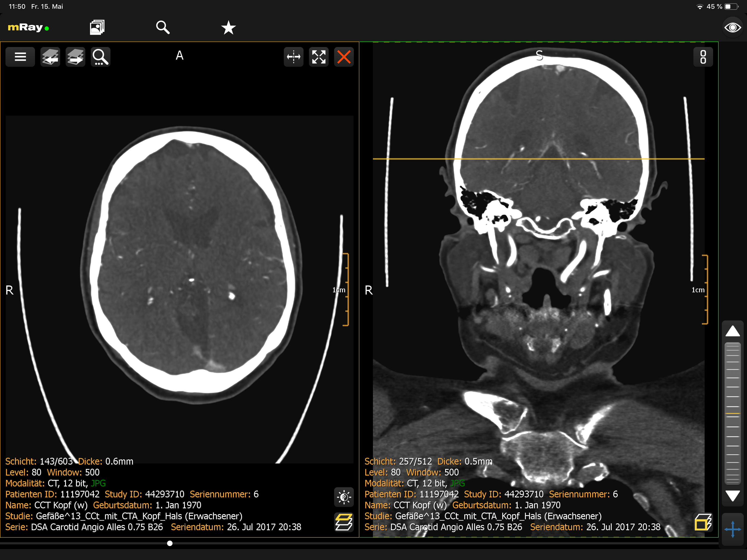Open the hamburger menu in left viewer
The height and width of the screenshot is (560, 747).
(20, 57)
